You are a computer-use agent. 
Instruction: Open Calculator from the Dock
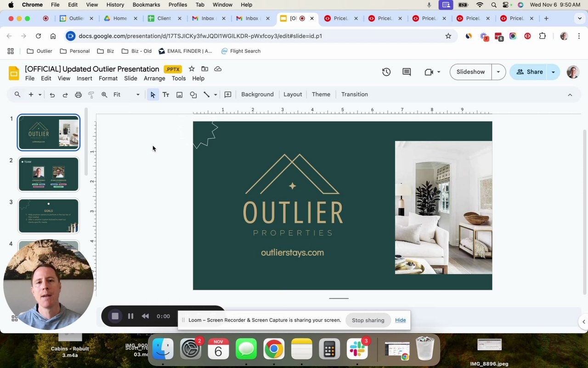coord(329,350)
